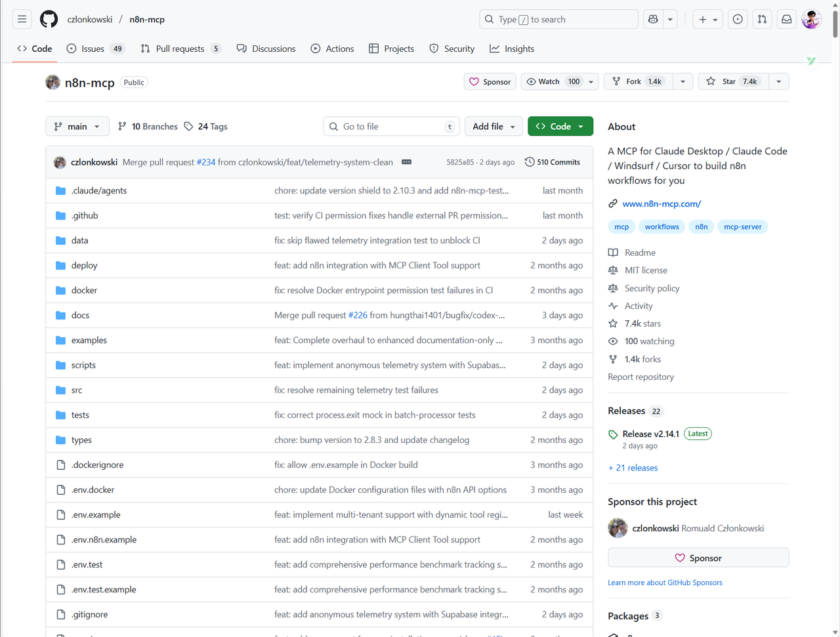Open the 10 Branches link
Screen dimensions: 840x637
(148, 126)
